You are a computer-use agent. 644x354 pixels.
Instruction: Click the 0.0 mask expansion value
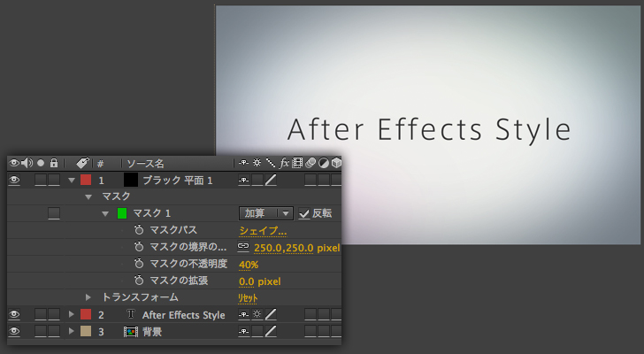[x=247, y=281]
